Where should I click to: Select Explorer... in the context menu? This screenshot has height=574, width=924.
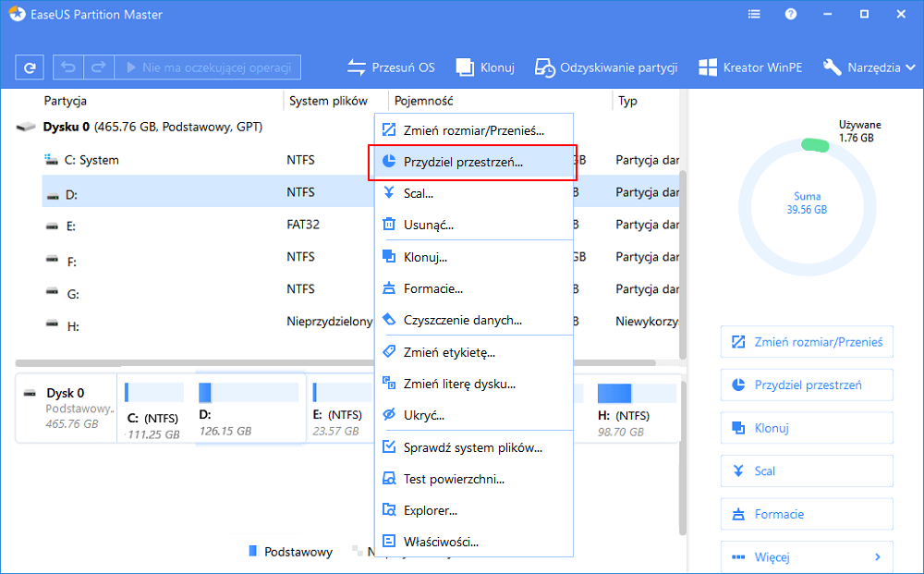pos(474,510)
